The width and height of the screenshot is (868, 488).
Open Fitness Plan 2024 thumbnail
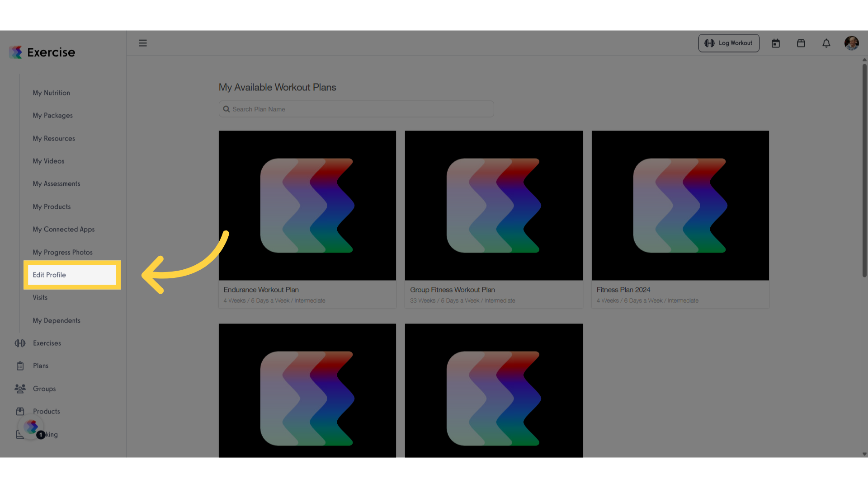coord(680,206)
